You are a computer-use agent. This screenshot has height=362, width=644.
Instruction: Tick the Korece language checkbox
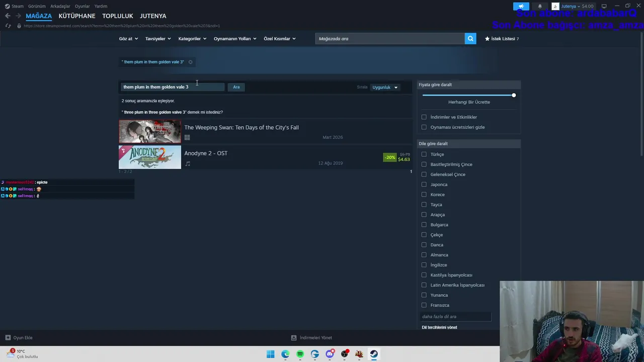(x=424, y=195)
